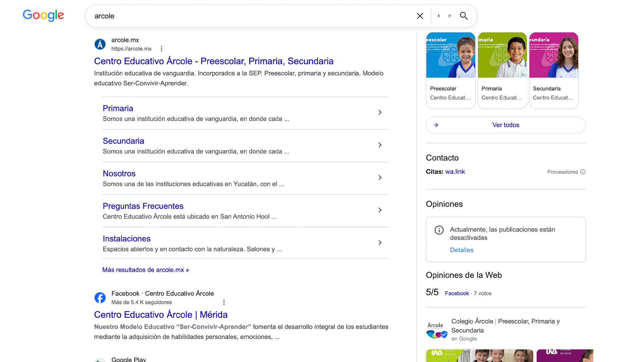Start voice search with the microphone icon
644x362 pixels.
tap(439, 16)
